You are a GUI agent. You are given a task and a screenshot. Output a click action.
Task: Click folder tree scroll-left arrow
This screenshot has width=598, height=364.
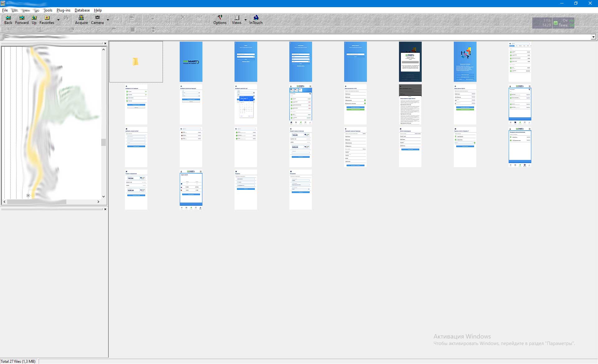(4, 202)
